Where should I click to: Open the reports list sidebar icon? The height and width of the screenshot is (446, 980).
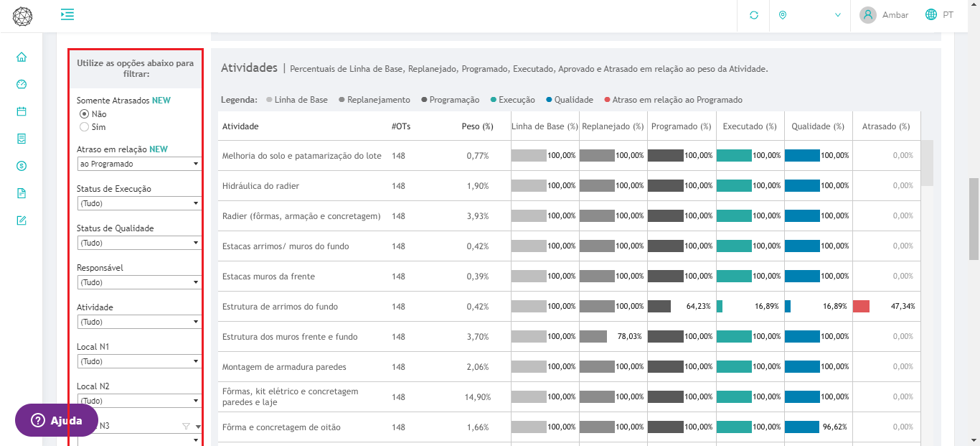coord(22,139)
